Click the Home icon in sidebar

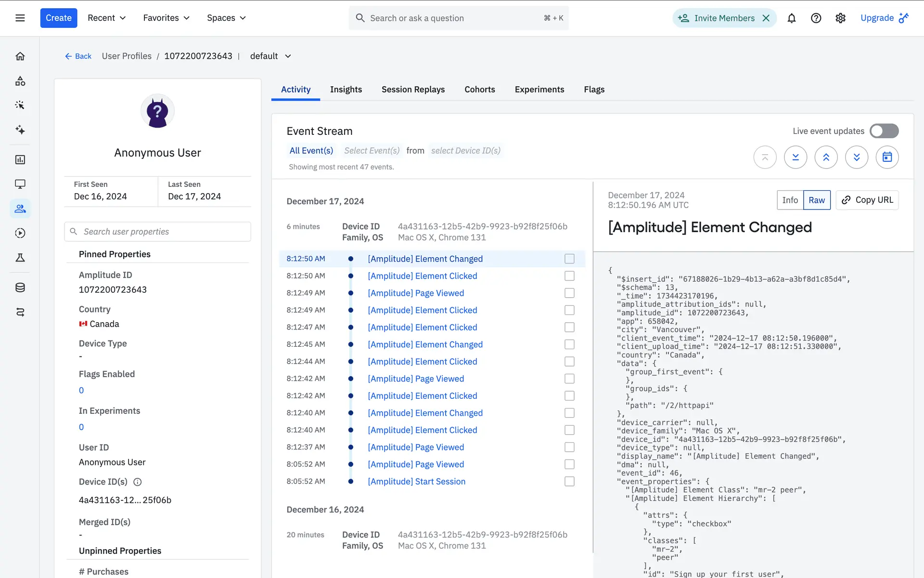pos(20,56)
